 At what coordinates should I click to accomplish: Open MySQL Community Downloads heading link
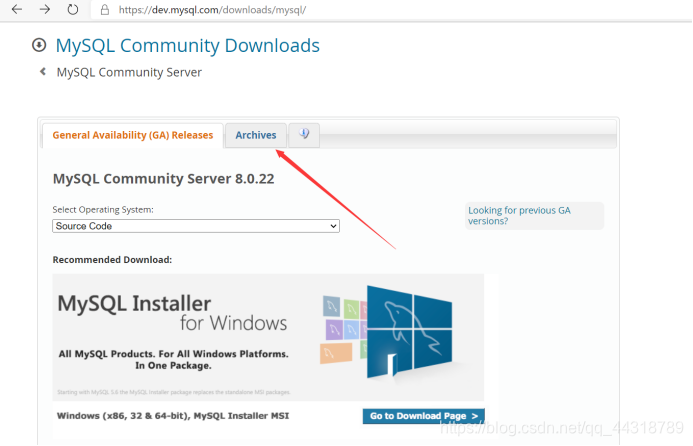pyautogui.click(x=187, y=46)
